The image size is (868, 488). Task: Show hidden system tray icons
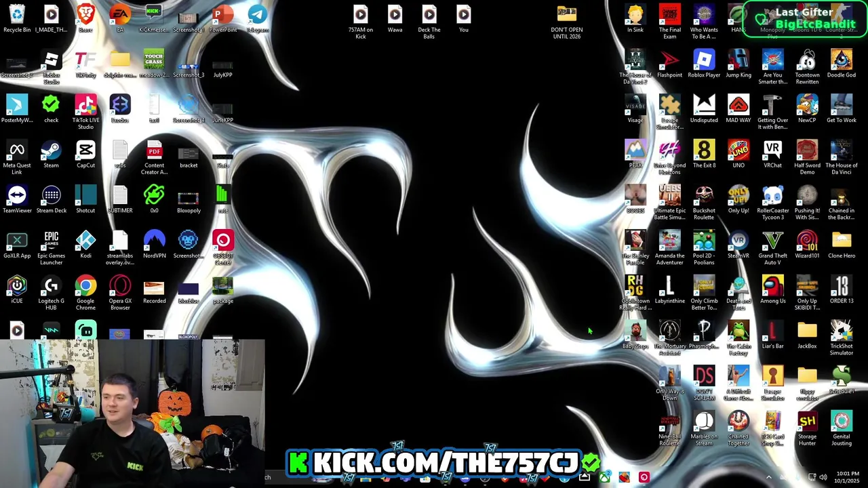pyautogui.click(x=768, y=477)
